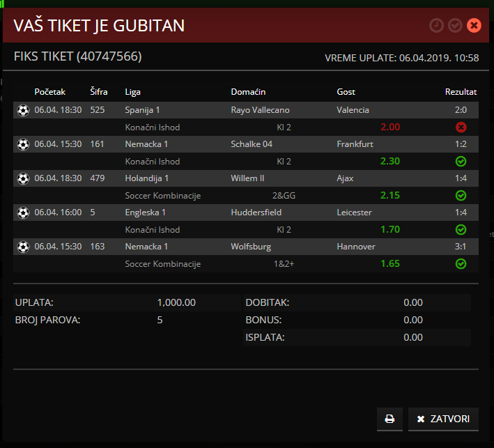Click the green check icon for odds 2.30

click(x=461, y=162)
